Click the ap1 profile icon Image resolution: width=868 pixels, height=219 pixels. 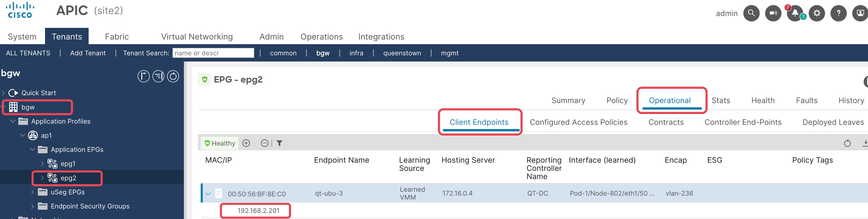[x=33, y=135]
